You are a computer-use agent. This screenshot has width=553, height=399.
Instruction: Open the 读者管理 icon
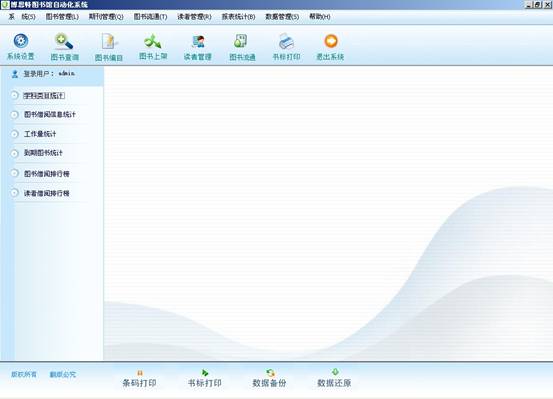coord(198,41)
